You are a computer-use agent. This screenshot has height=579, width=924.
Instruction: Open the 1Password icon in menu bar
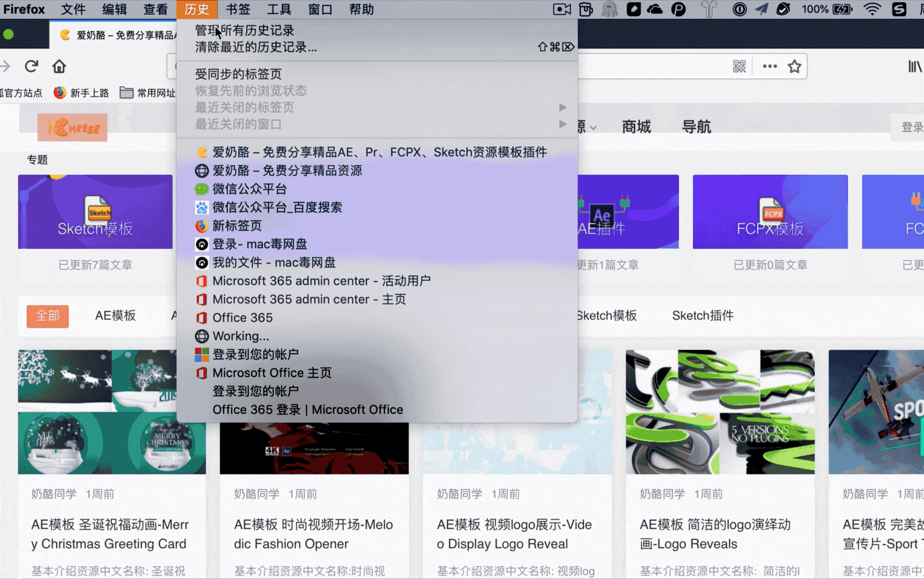point(740,9)
